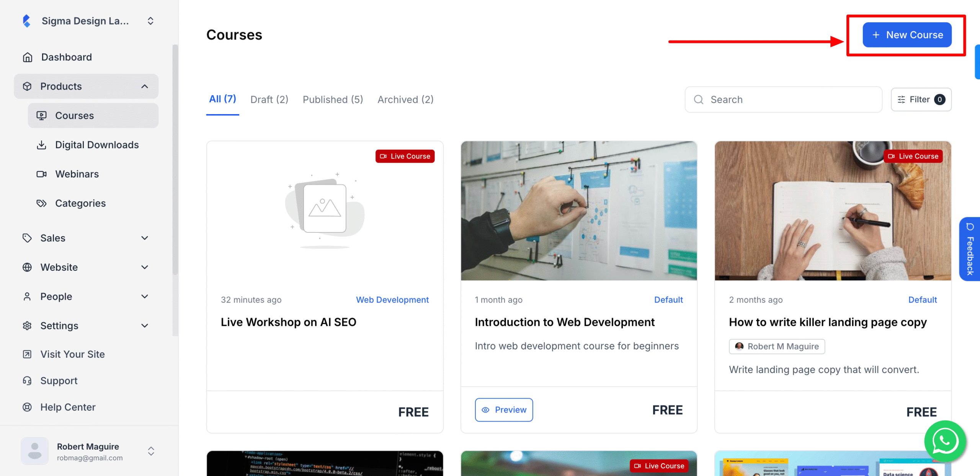Expand the Settings section chevron
980x476 pixels.
pos(145,326)
